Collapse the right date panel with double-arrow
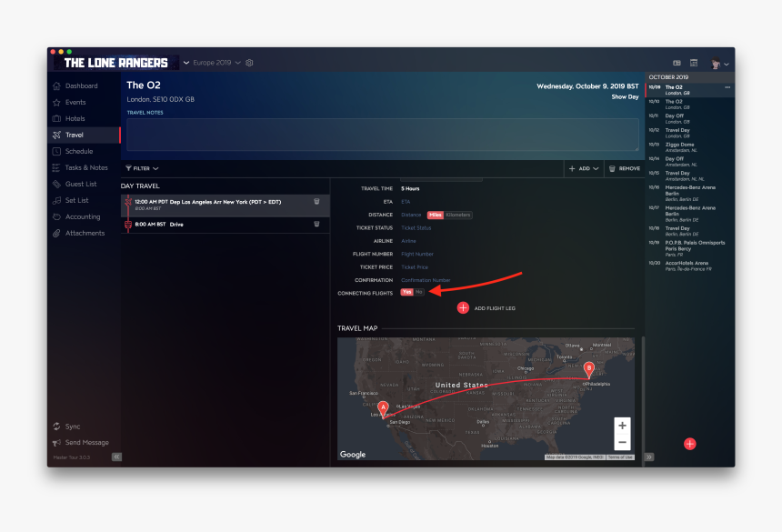Screen dimensions: 782x532 pyautogui.click(x=649, y=457)
